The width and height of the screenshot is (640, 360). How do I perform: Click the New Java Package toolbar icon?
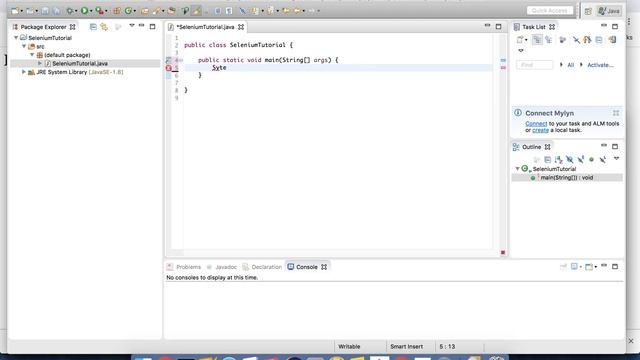coord(117,11)
